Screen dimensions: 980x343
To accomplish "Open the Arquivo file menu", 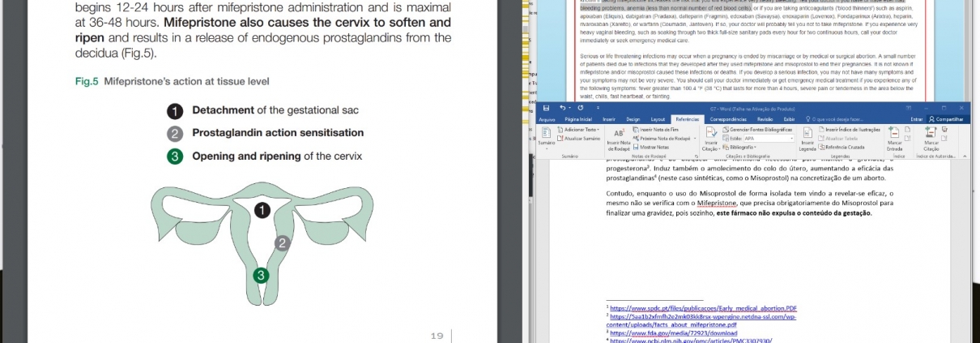I will 548,119.
